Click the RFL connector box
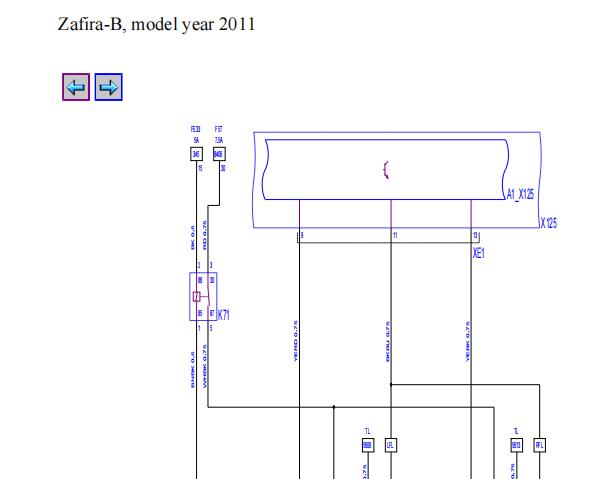606x479 pixels. click(540, 445)
